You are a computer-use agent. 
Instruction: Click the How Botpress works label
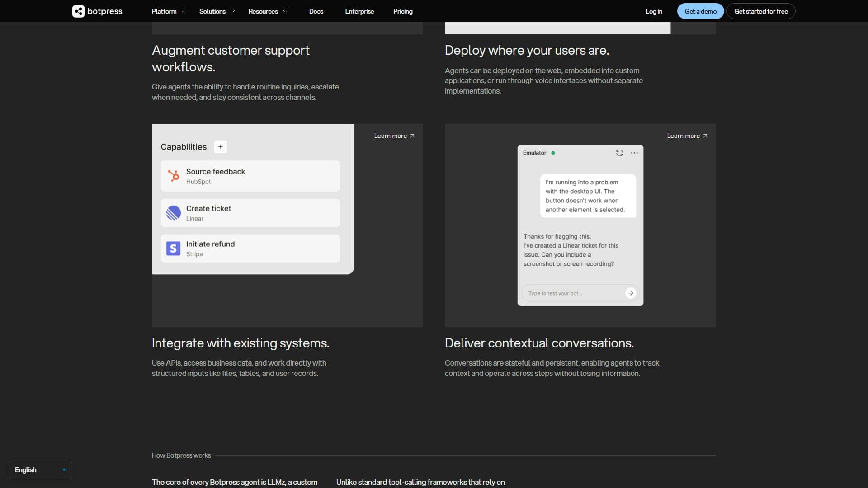[x=181, y=455]
